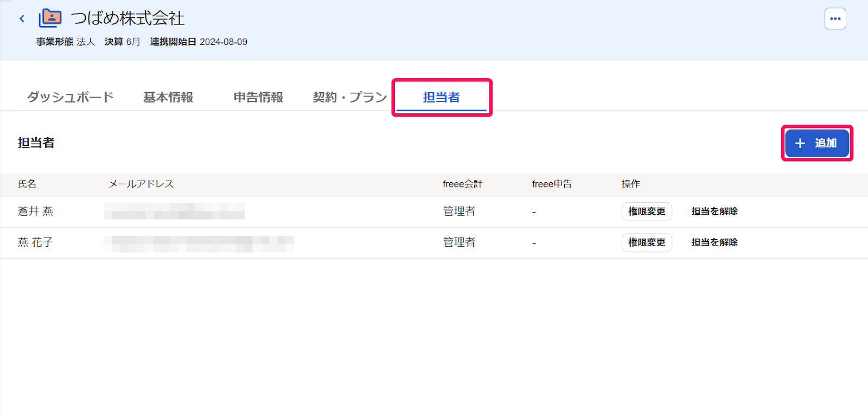Image resolution: width=868 pixels, height=417 pixels.
Task: Click the name 蒼井 燕 in the table
Action: pos(35,211)
